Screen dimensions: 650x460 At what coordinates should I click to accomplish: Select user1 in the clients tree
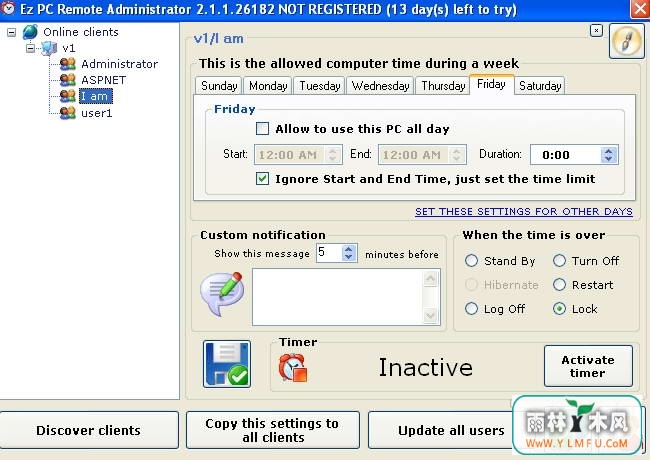pos(97,113)
